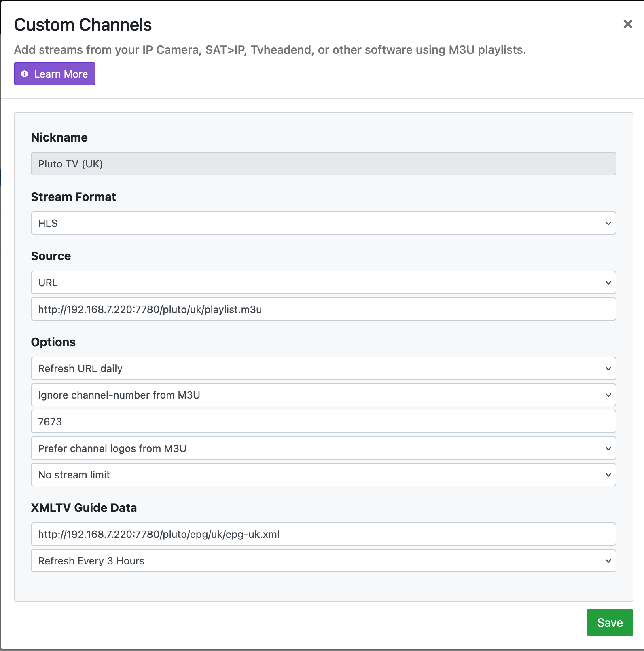
Task: Click into the playlist.m3u URL field
Action: [323, 309]
